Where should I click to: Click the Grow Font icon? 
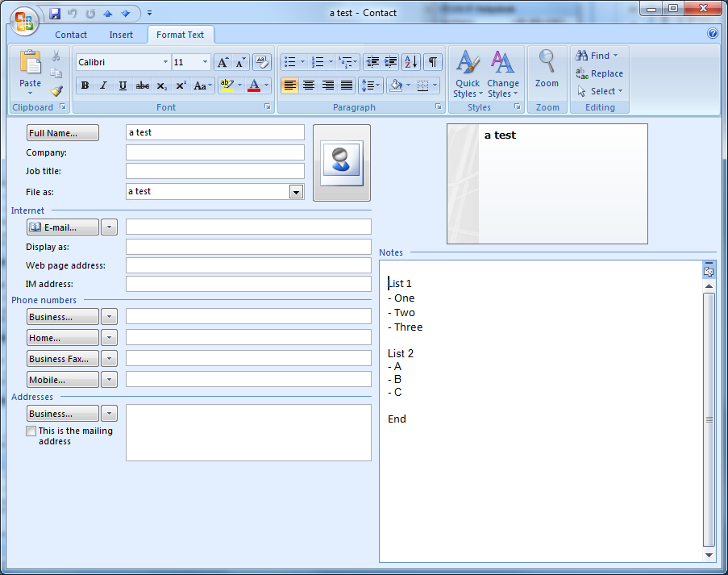(223, 62)
